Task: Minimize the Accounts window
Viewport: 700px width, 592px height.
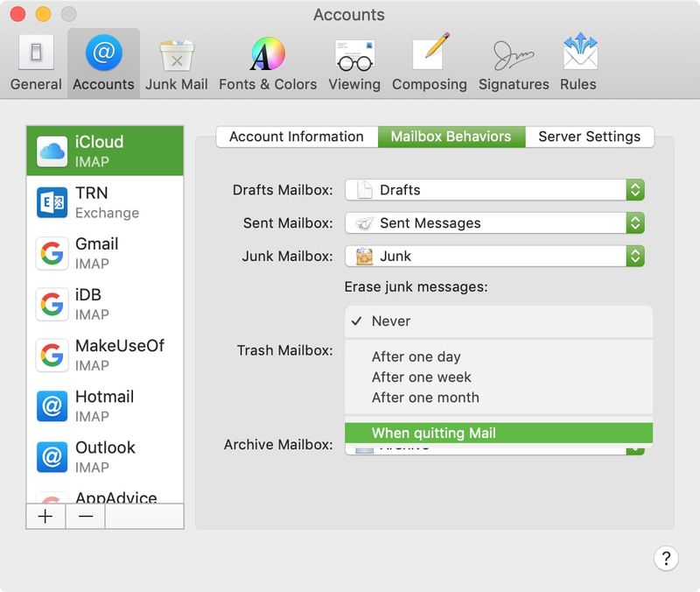Action: (43, 14)
